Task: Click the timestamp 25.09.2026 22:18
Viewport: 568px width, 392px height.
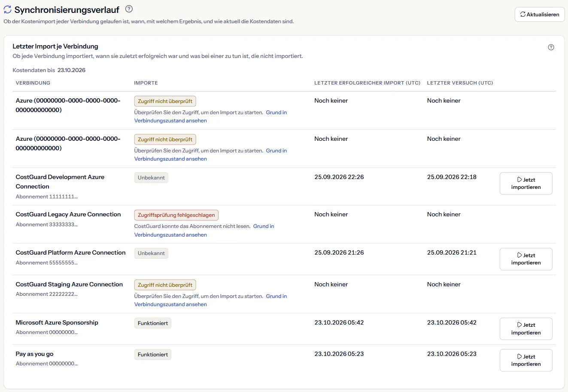Action: point(452,177)
